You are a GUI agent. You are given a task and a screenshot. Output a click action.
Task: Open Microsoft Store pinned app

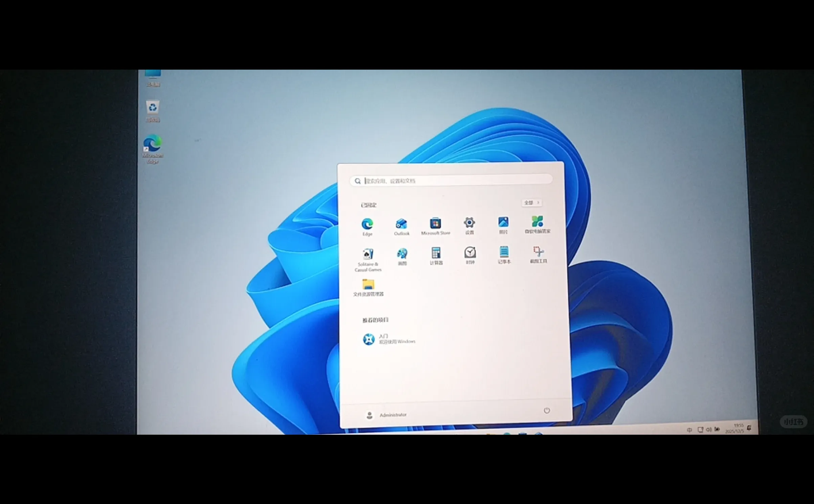(x=435, y=224)
